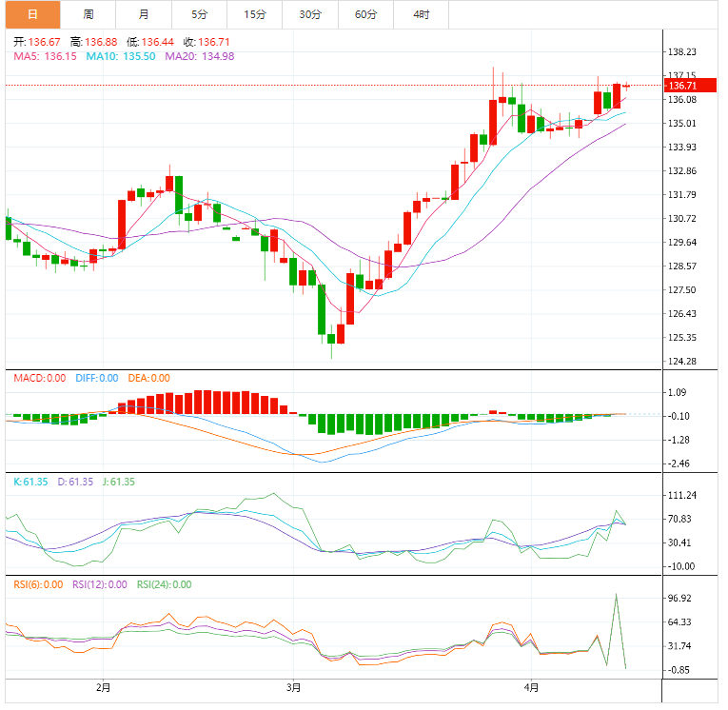The image size is (728, 710).
Task: Click the MA5 moving average label
Action: tap(45, 57)
